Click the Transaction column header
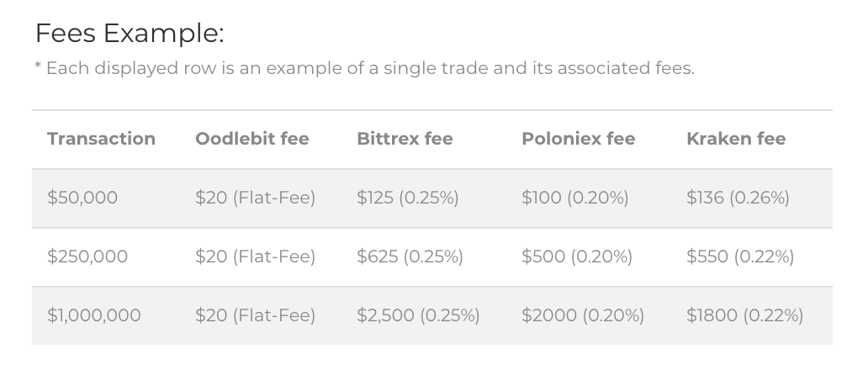Image resolution: width=868 pixels, height=365 pixels. point(101,139)
